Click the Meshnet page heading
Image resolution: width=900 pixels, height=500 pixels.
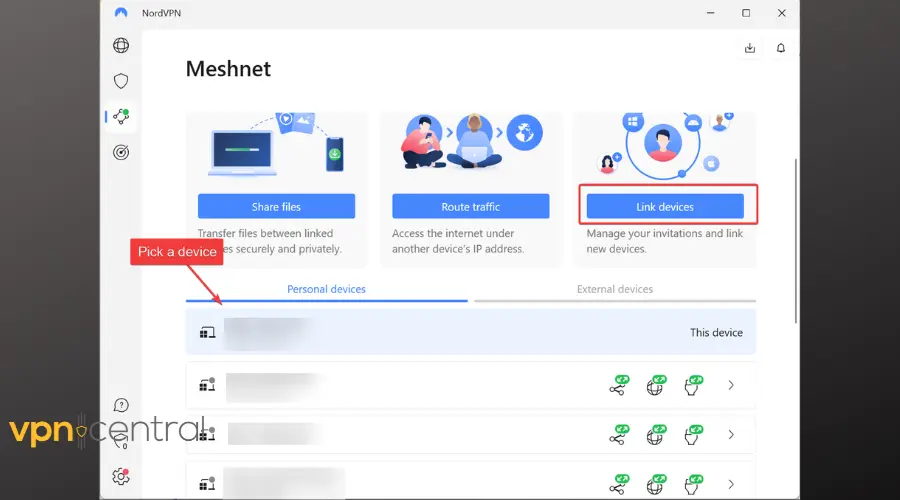tap(228, 69)
